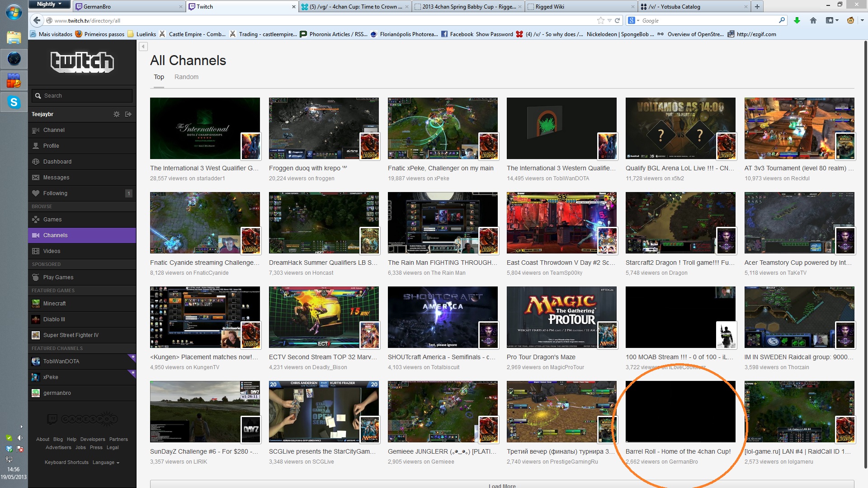This screenshot has height=488, width=868.
Task: Open the Following list
Action: point(82,193)
